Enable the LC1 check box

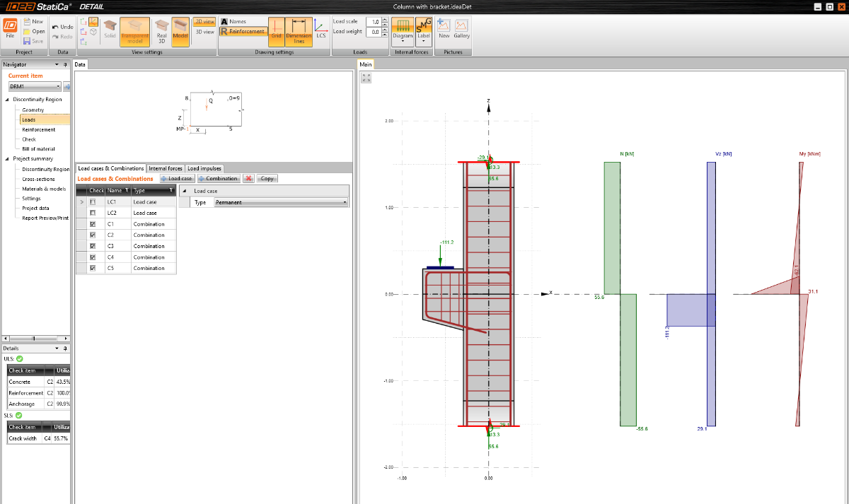pyautogui.click(x=93, y=202)
